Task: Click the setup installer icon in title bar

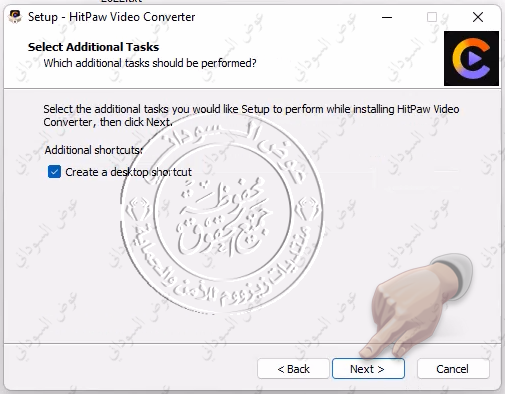Action: (x=15, y=17)
